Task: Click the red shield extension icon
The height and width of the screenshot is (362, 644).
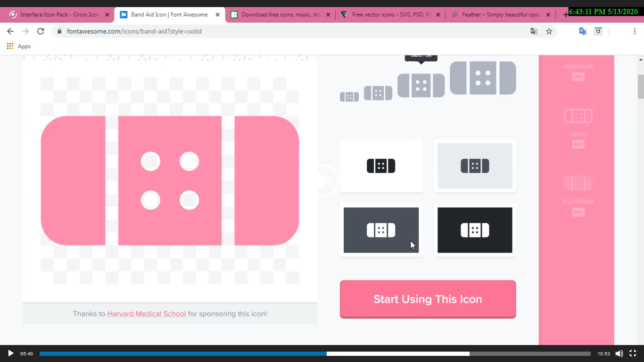Action: coord(598,31)
